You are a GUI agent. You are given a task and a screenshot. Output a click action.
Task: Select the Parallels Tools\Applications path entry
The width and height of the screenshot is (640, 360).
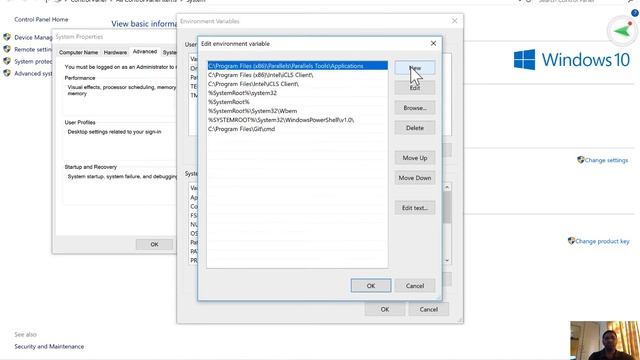tap(298, 66)
